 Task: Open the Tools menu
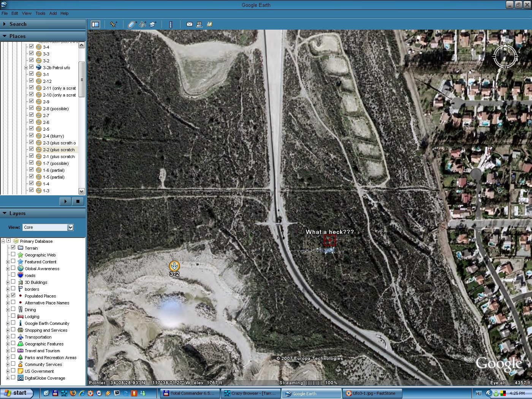(40, 13)
